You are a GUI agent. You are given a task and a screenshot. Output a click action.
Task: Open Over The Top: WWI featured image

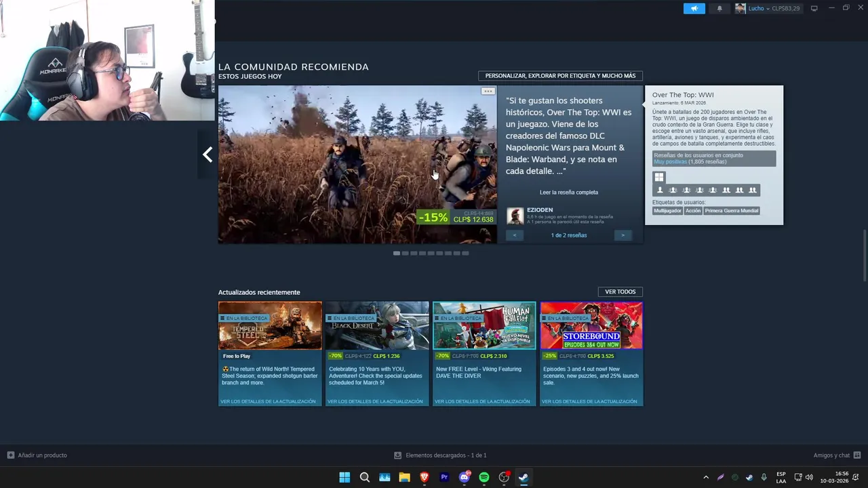pos(357,164)
